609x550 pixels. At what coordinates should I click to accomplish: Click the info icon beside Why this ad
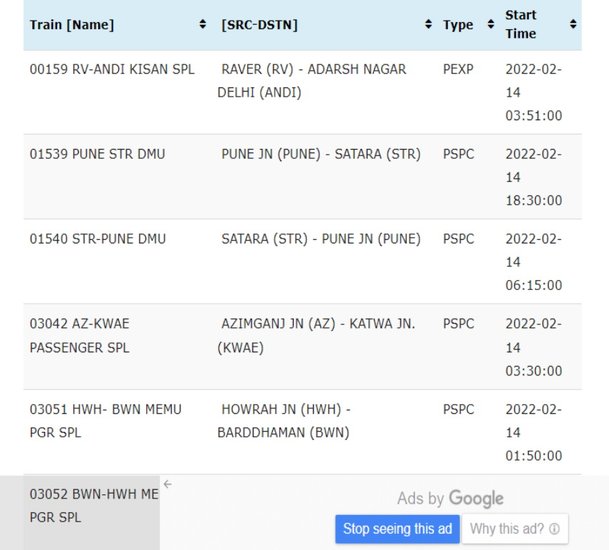(555, 529)
